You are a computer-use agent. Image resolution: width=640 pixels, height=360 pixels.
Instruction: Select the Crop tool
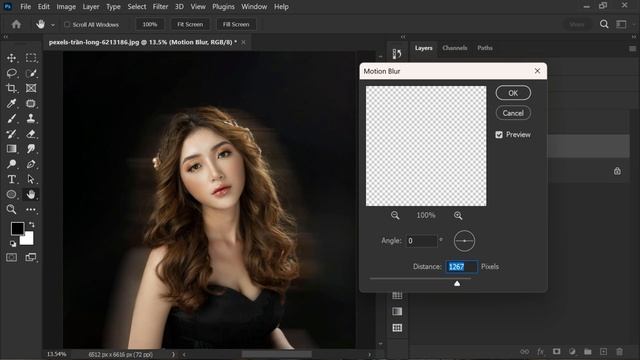pyautogui.click(x=11, y=88)
